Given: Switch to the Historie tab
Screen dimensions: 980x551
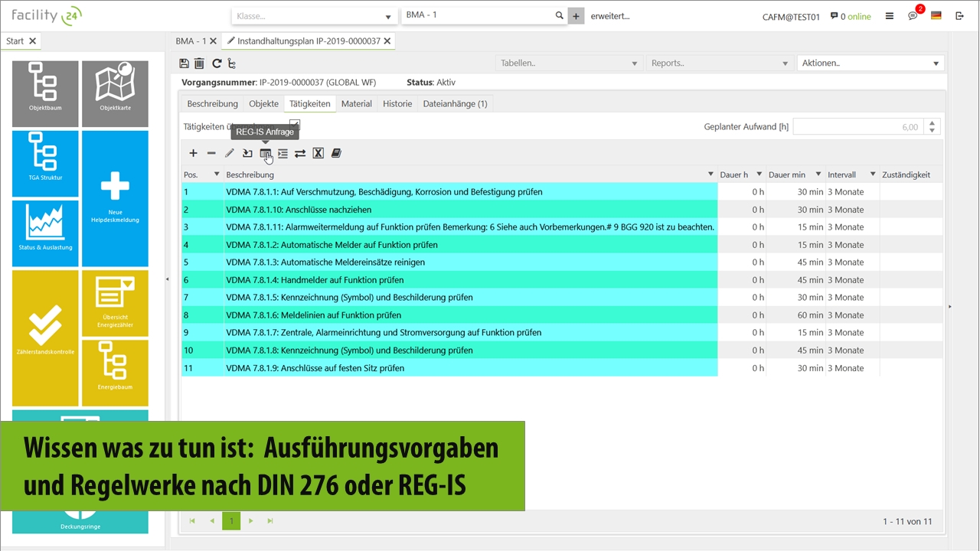Looking at the screenshot, I should point(397,103).
